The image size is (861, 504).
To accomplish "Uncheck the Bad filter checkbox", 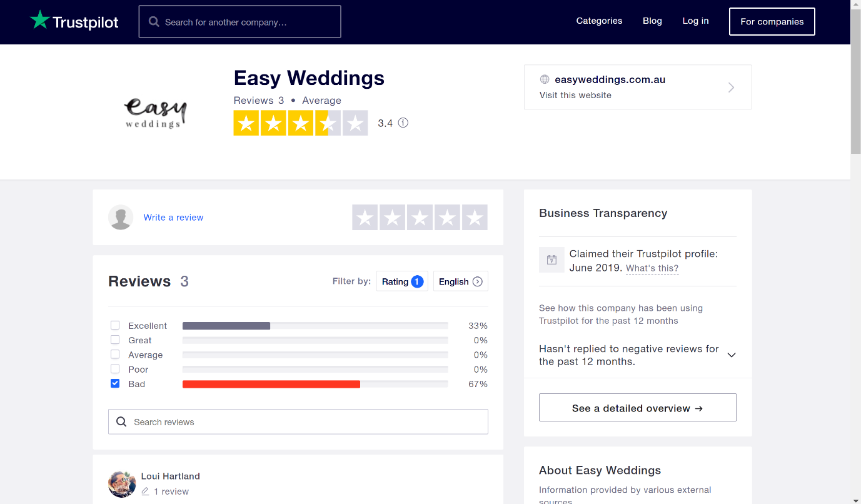I will (x=115, y=383).
